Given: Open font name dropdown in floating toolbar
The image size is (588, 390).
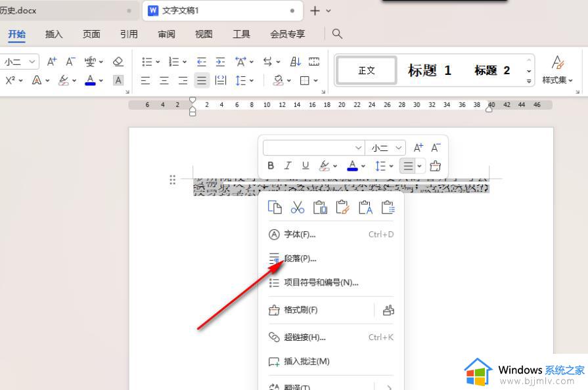Looking at the screenshot, I should click(x=358, y=148).
